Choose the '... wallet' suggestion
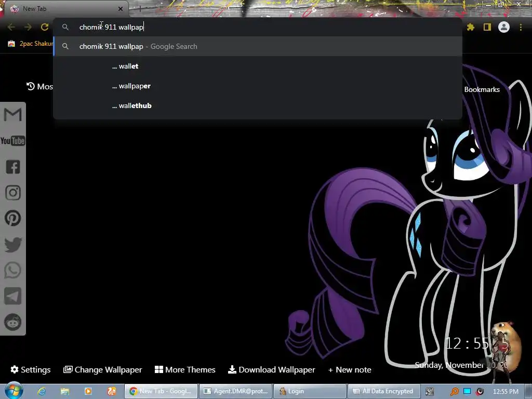Viewport: 532px width, 399px height. click(x=258, y=66)
